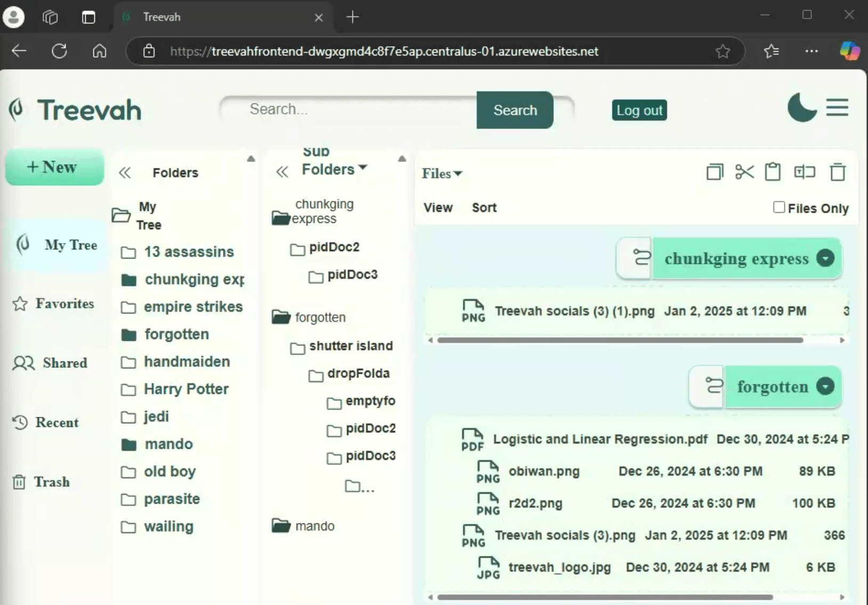Open Recent in the sidebar
The image size is (868, 605).
tap(45, 423)
